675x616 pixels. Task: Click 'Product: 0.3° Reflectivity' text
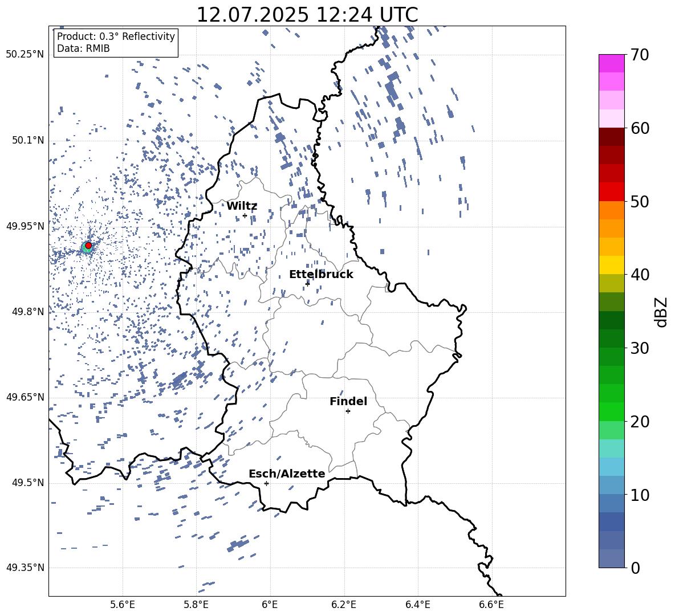(x=116, y=36)
